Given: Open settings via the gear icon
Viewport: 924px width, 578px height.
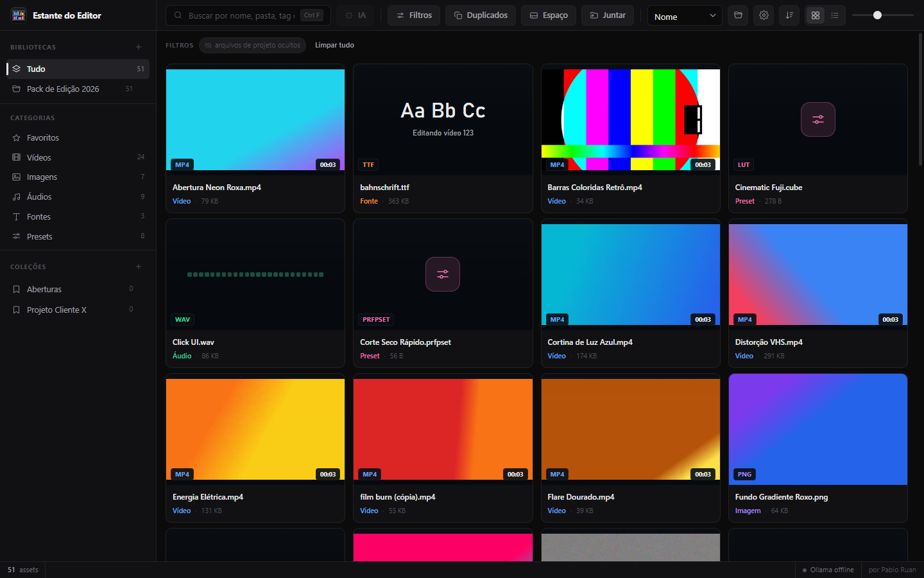Looking at the screenshot, I should [764, 15].
